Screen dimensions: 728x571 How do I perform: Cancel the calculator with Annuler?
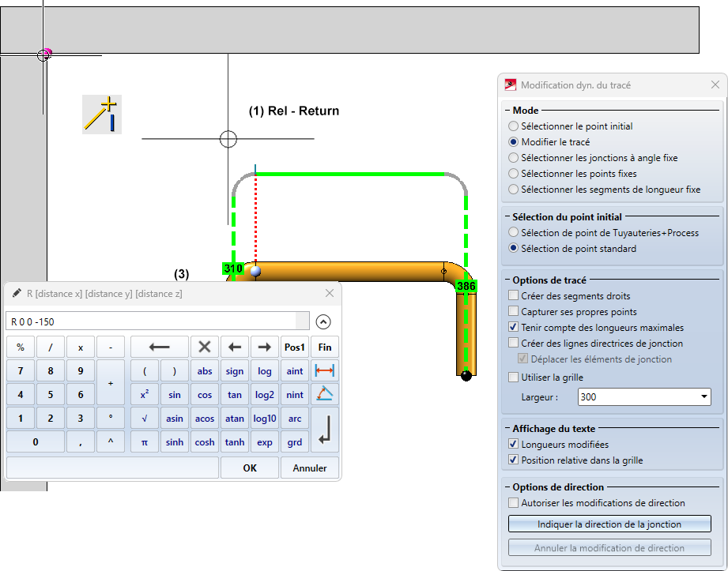[309, 468]
